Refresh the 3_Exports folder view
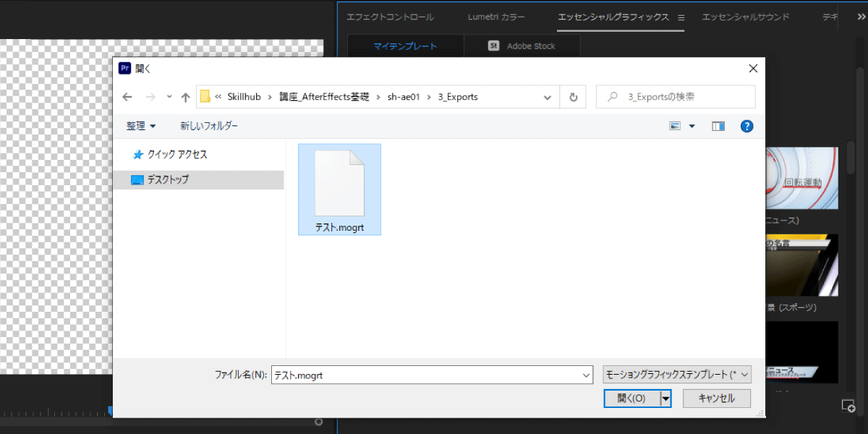Screen dimensions: 868x434 coord(574,97)
